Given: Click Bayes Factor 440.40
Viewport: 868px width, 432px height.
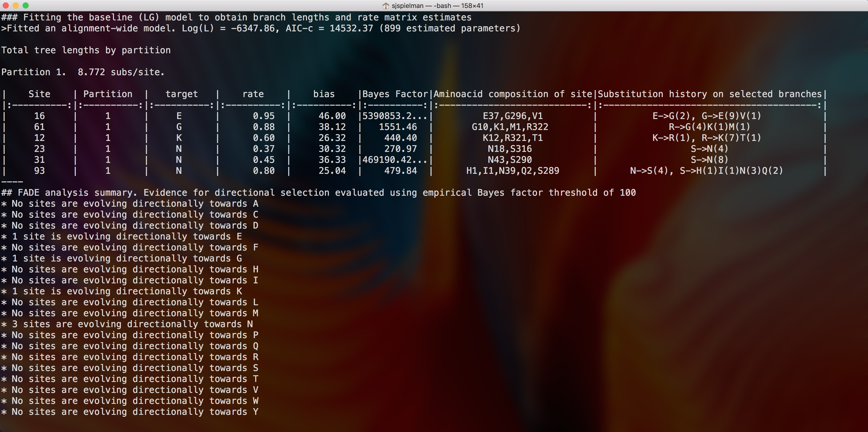Looking at the screenshot, I should [401, 138].
